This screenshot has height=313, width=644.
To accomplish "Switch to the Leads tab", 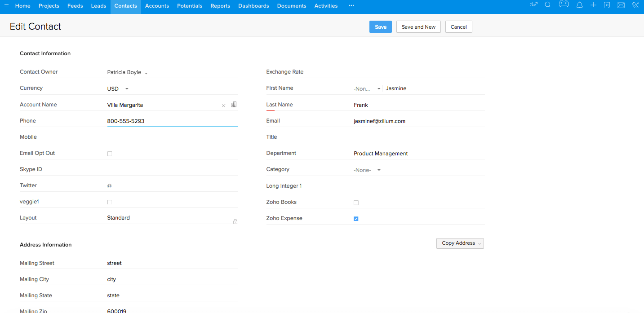I will pos(98,5).
